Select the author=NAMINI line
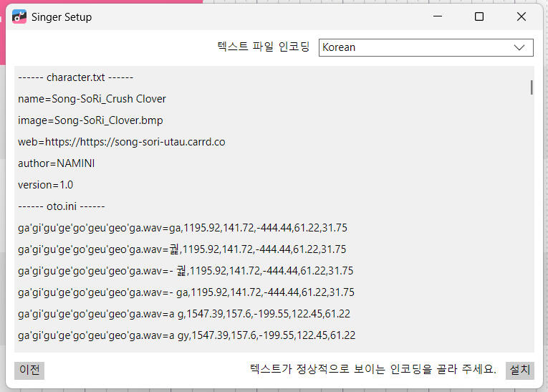The width and height of the screenshot is (548, 392). point(56,163)
